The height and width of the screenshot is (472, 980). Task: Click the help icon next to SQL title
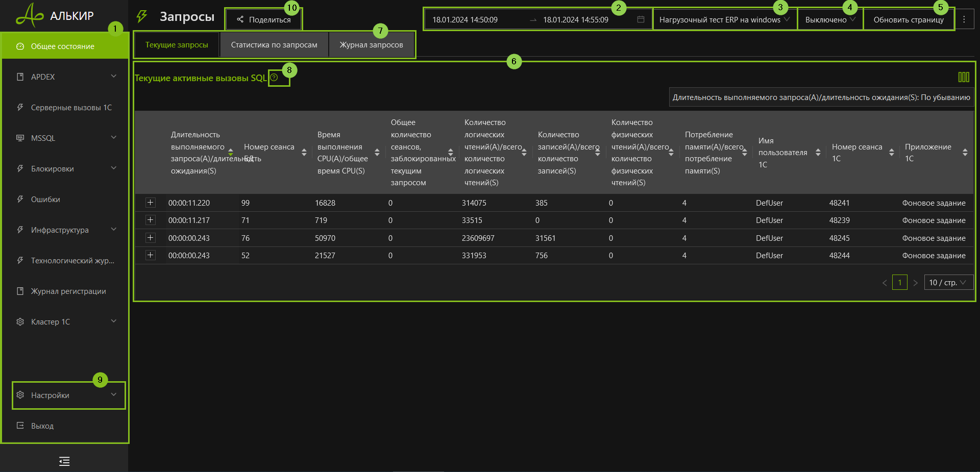274,78
